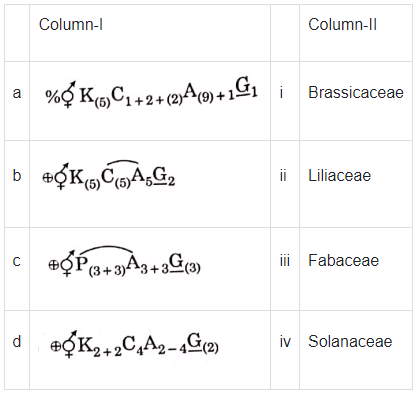Screen dimensions: 416x394
Task: Select row label d
Action: tap(17, 341)
